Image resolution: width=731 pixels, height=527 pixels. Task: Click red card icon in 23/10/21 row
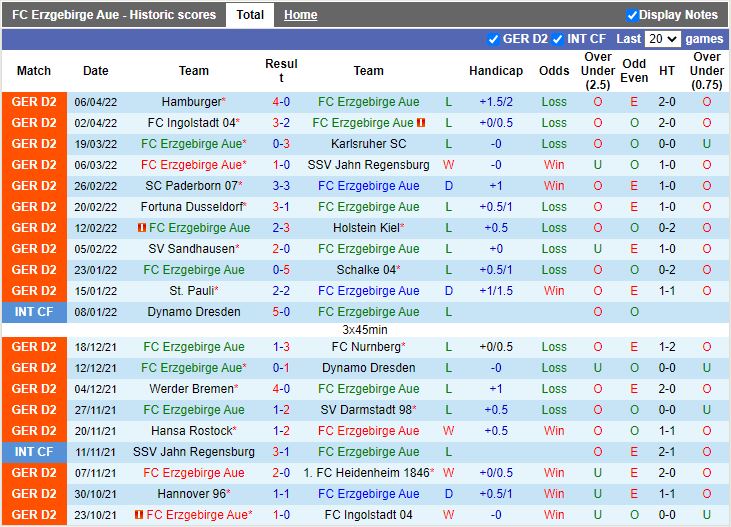tap(138, 514)
